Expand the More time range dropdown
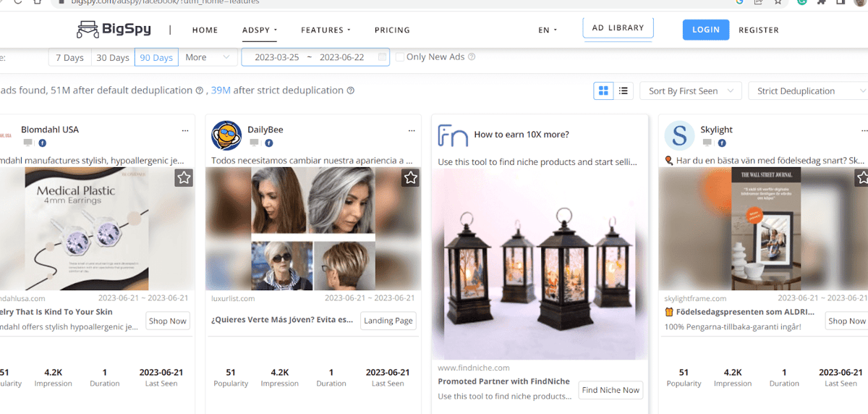This screenshot has width=868, height=414. point(208,57)
